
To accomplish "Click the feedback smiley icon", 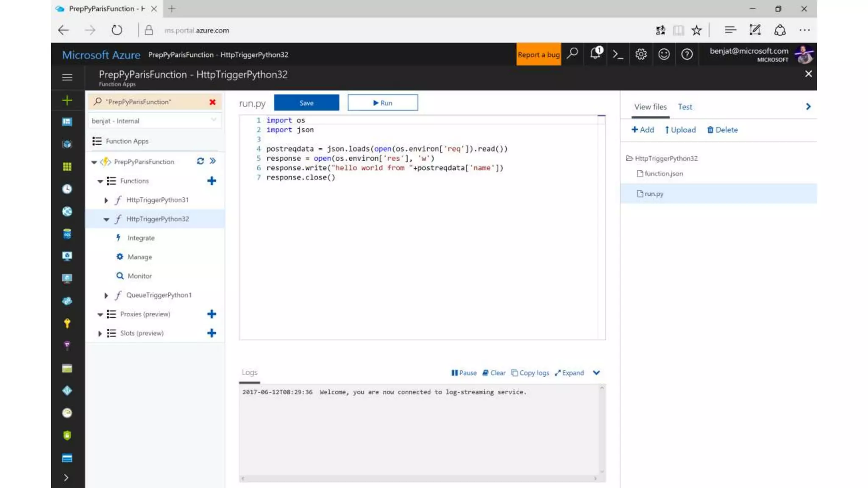I will click(x=664, y=54).
